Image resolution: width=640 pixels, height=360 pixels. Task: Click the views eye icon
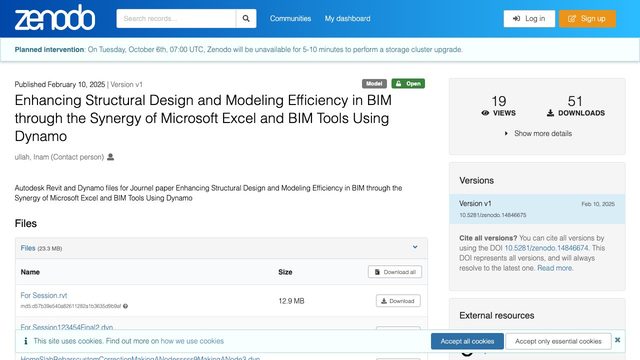[x=485, y=113]
